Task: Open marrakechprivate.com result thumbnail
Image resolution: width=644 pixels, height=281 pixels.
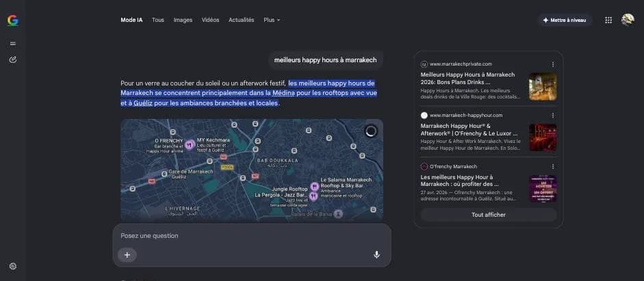Action: pyautogui.click(x=543, y=87)
